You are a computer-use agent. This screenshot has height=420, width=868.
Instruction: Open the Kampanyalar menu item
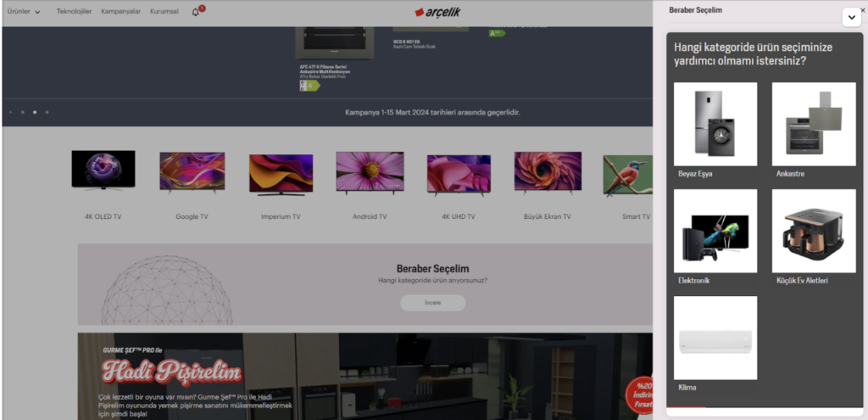[120, 12]
